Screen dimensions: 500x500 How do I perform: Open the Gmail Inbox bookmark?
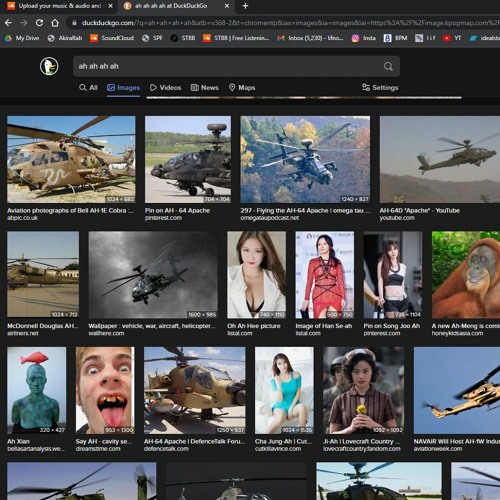point(310,38)
